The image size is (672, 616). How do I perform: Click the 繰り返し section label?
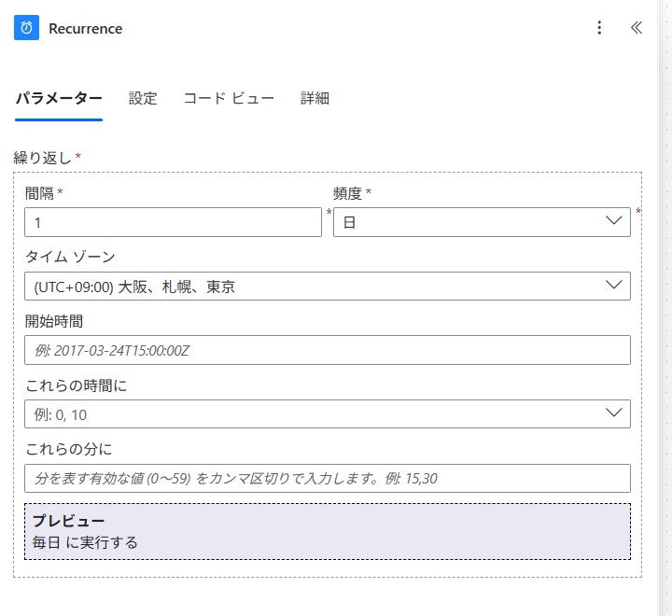43,158
